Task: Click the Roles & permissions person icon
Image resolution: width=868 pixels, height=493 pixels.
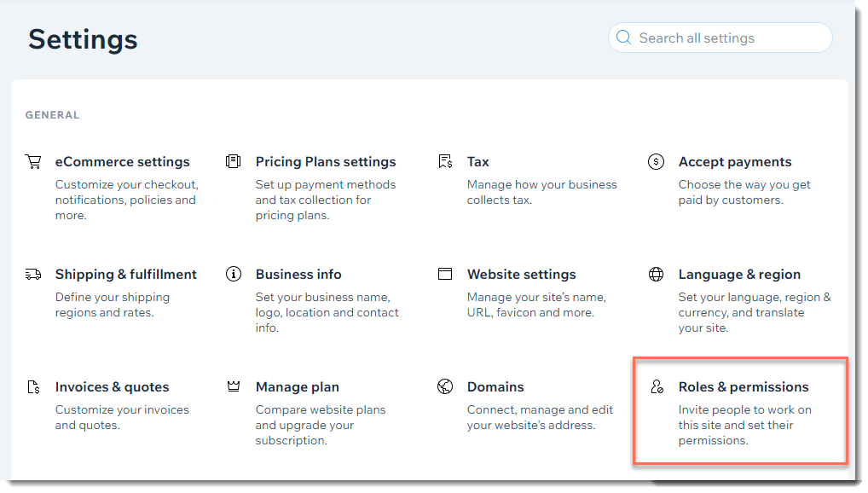Action: (657, 386)
